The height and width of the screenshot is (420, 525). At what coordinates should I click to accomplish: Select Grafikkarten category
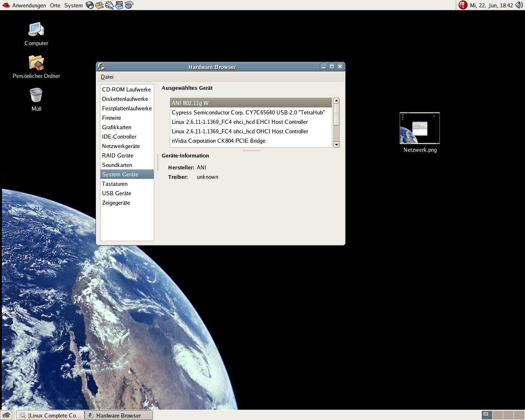[127, 127]
